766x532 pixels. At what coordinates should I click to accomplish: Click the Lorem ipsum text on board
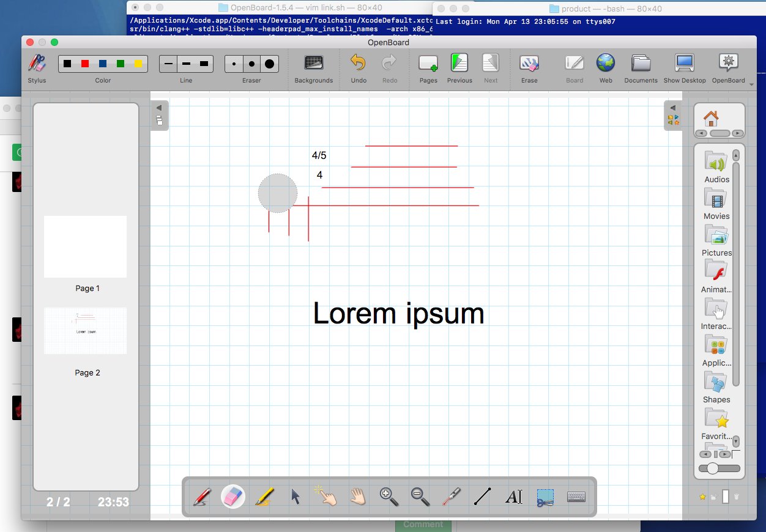pos(398,313)
